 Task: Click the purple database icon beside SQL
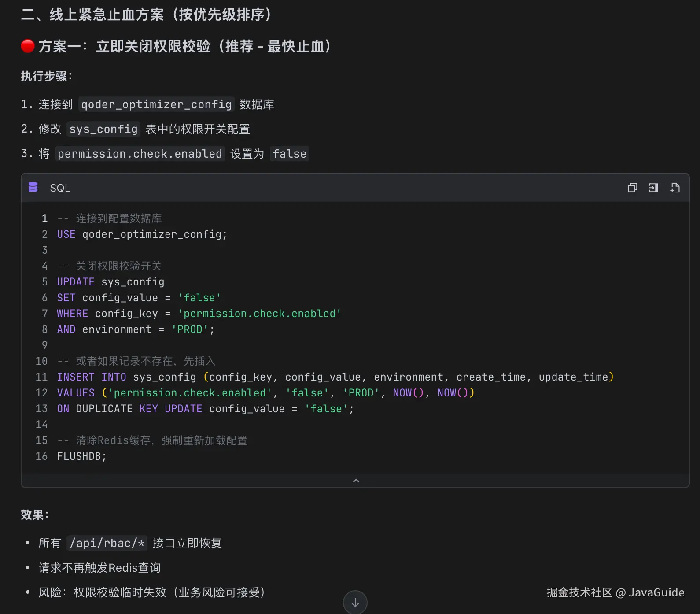point(33,187)
